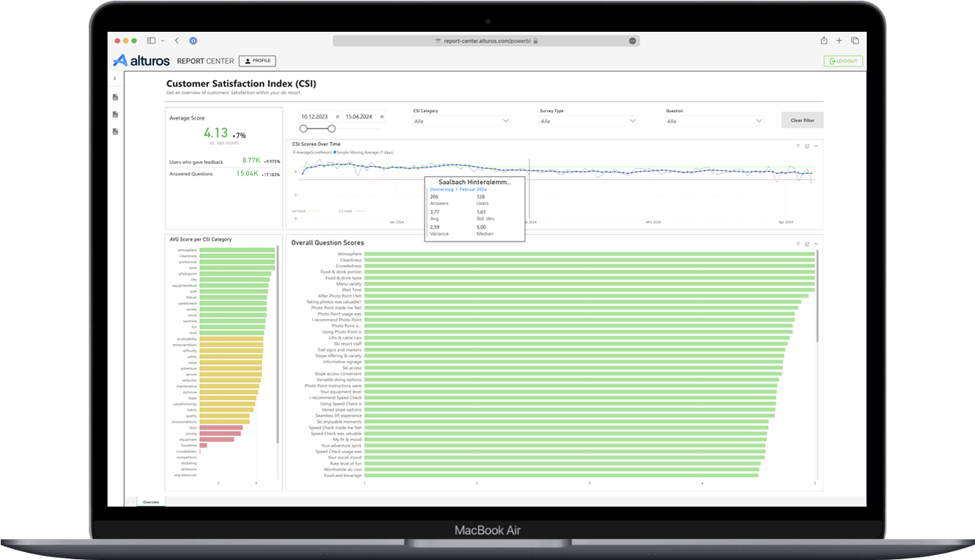Open the password manager extension icon

193,41
